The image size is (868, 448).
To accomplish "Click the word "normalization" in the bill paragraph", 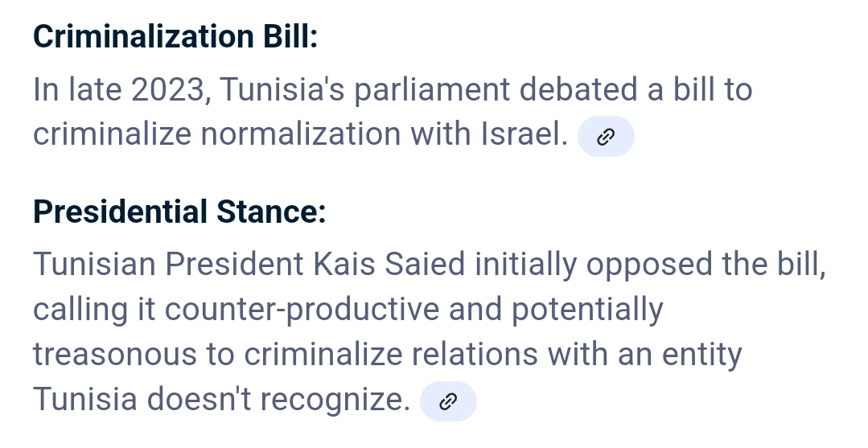I will click(x=300, y=134).
